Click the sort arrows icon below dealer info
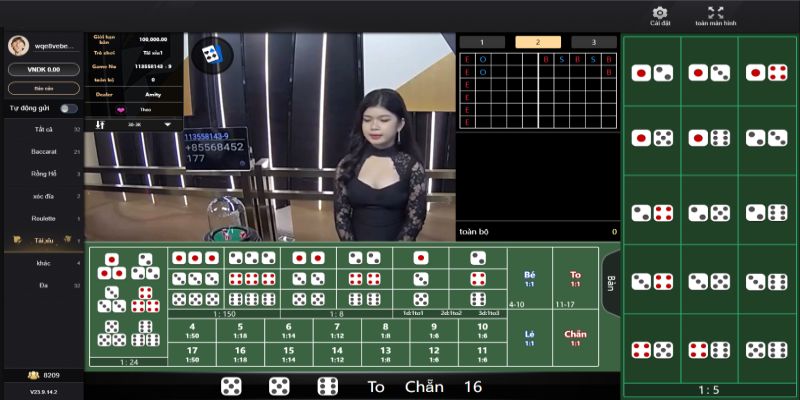The image size is (800, 400). pos(100,124)
